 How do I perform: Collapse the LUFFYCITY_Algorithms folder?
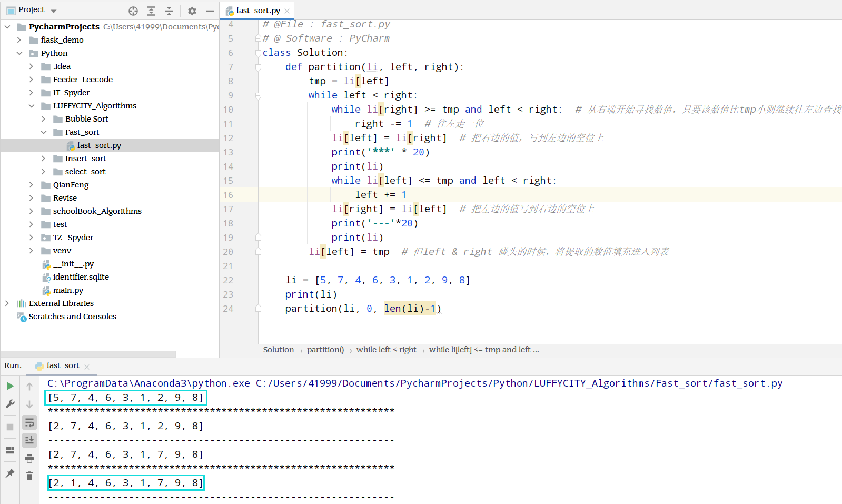coord(32,106)
